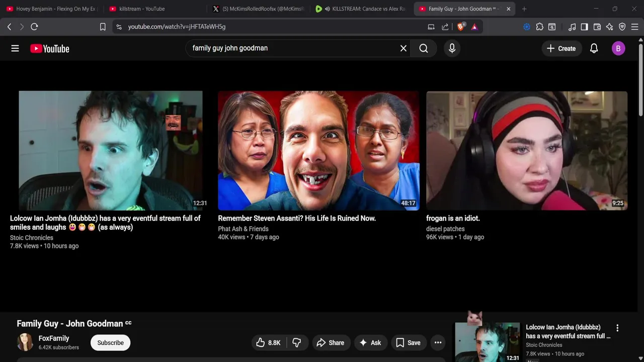
Task: Mute the audio-playing KILLSTREAM tab
Action: (x=328, y=9)
